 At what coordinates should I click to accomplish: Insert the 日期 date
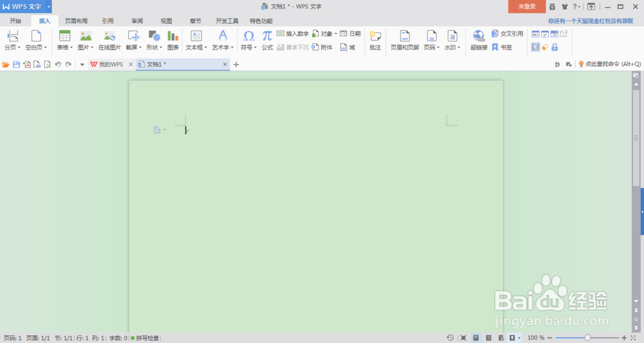point(350,33)
